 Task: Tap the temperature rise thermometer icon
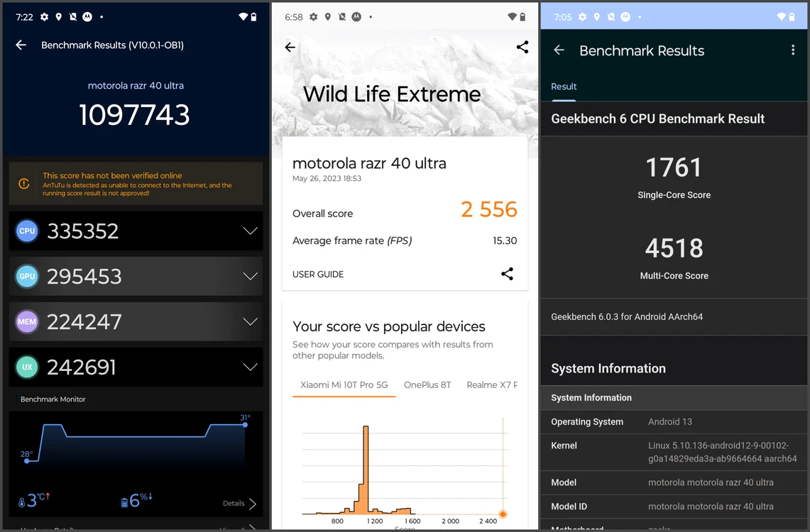click(x=21, y=502)
